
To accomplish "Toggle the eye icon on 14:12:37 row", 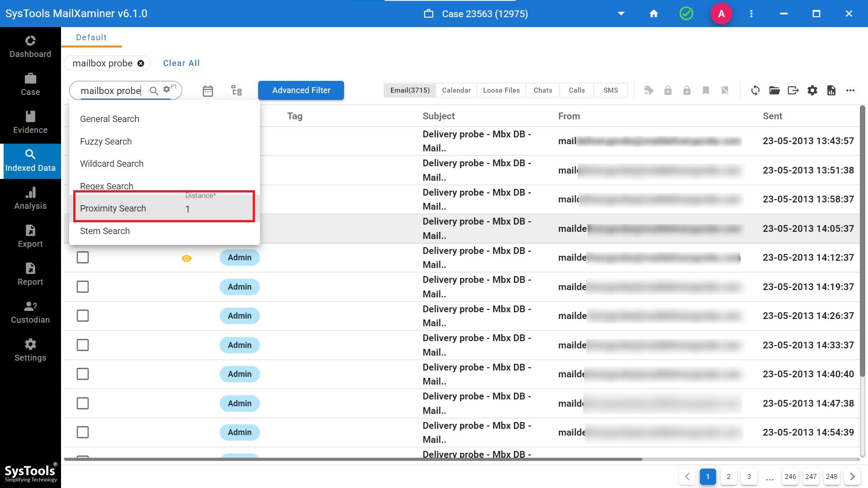I will tap(187, 258).
